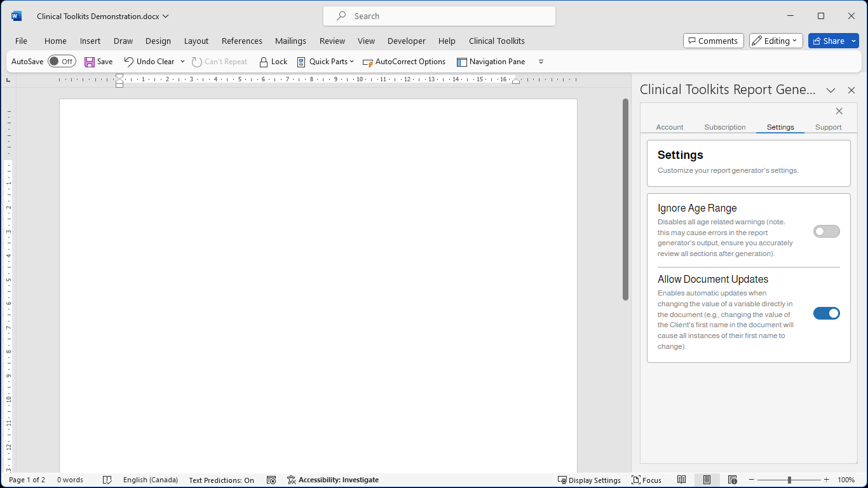
Task: Click the Word app icon in title bar
Action: (16, 16)
